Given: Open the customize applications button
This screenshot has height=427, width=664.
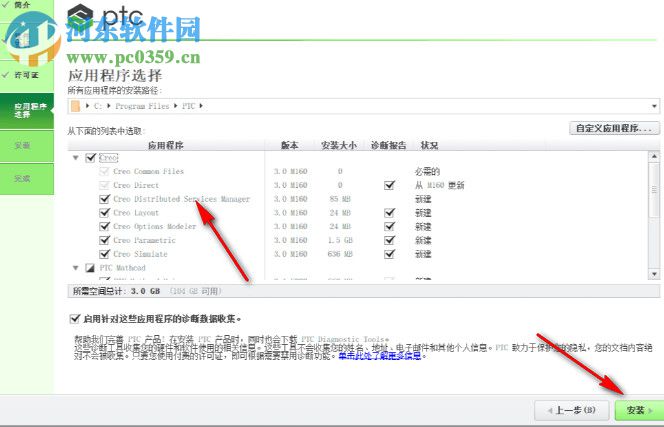Looking at the screenshot, I should pyautogui.click(x=614, y=128).
